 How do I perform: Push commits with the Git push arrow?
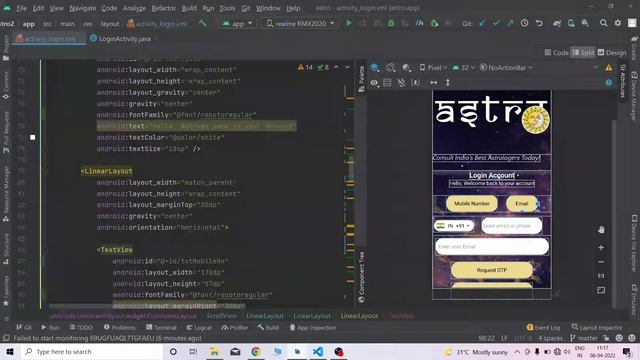click(x=510, y=23)
